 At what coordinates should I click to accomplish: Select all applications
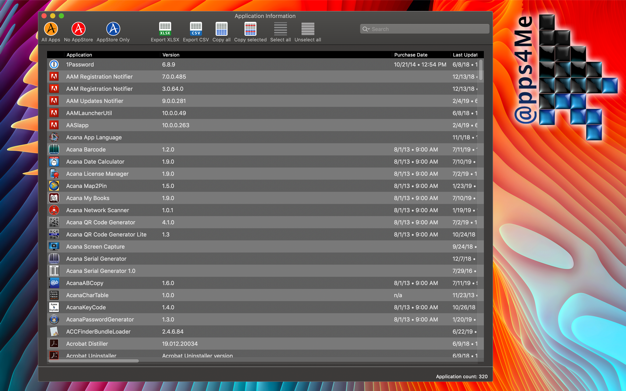(x=280, y=32)
